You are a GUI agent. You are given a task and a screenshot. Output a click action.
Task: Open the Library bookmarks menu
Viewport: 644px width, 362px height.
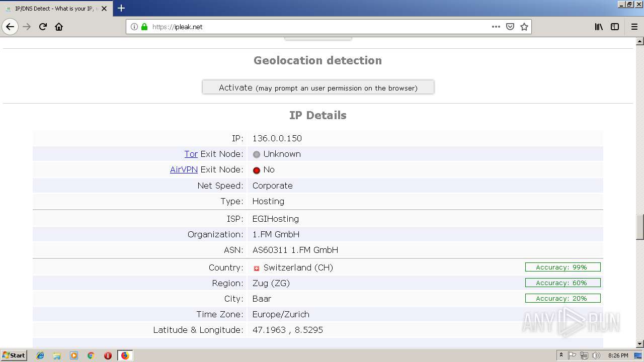pyautogui.click(x=599, y=27)
